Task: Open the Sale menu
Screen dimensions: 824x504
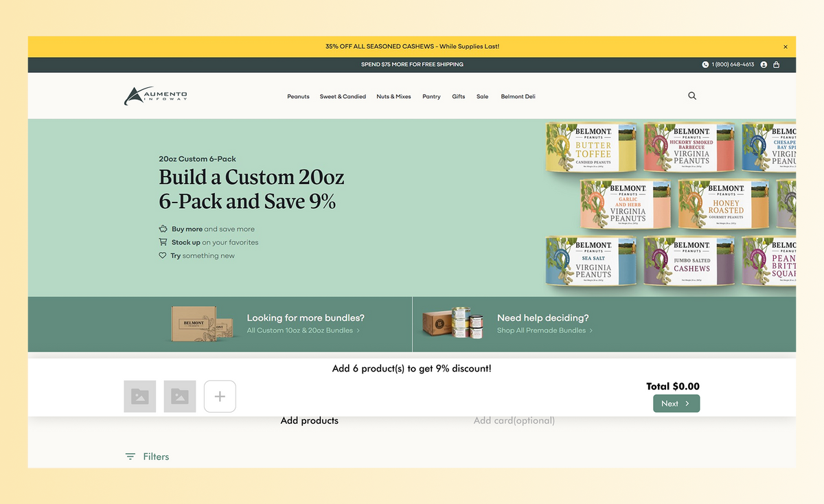Action: (x=483, y=97)
